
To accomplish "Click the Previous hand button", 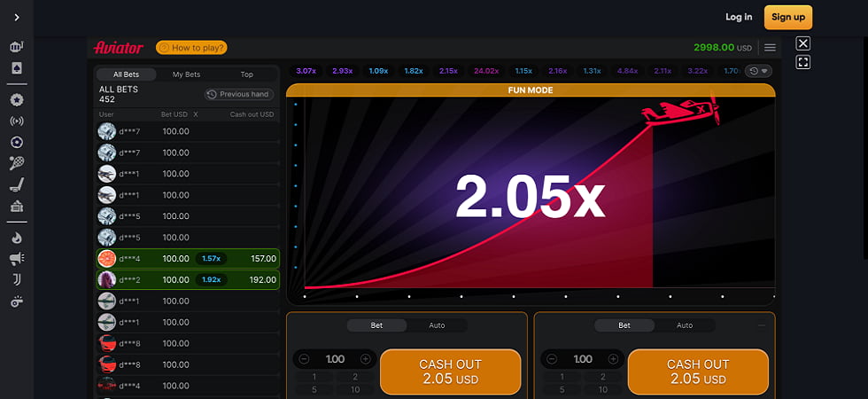I will coord(239,94).
